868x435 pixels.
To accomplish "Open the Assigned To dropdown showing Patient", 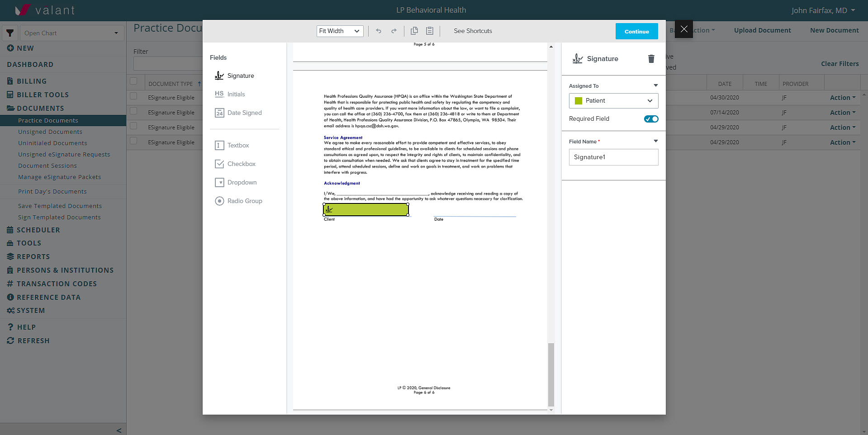I will (x=613, y=100).
